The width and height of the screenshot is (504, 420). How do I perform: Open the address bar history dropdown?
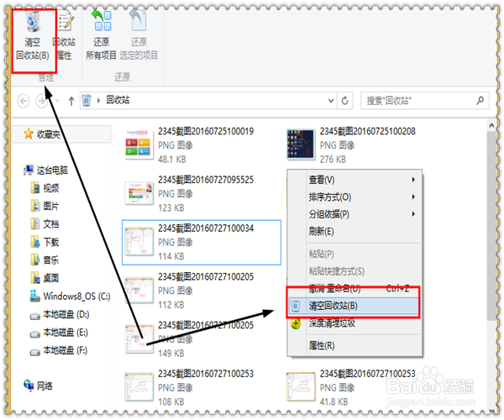click(x=331, y=101)
